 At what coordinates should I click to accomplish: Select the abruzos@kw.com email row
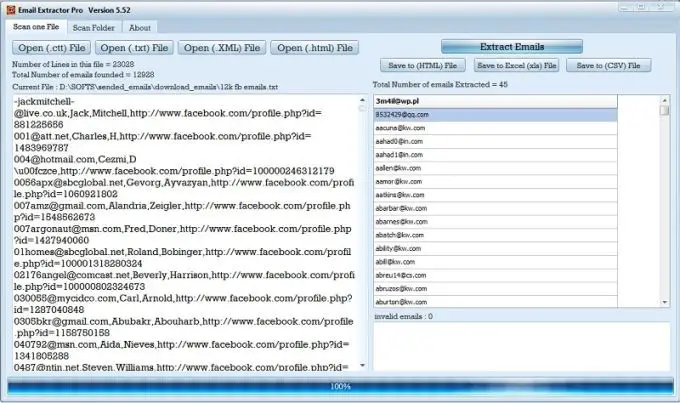(x=495, y=289)
